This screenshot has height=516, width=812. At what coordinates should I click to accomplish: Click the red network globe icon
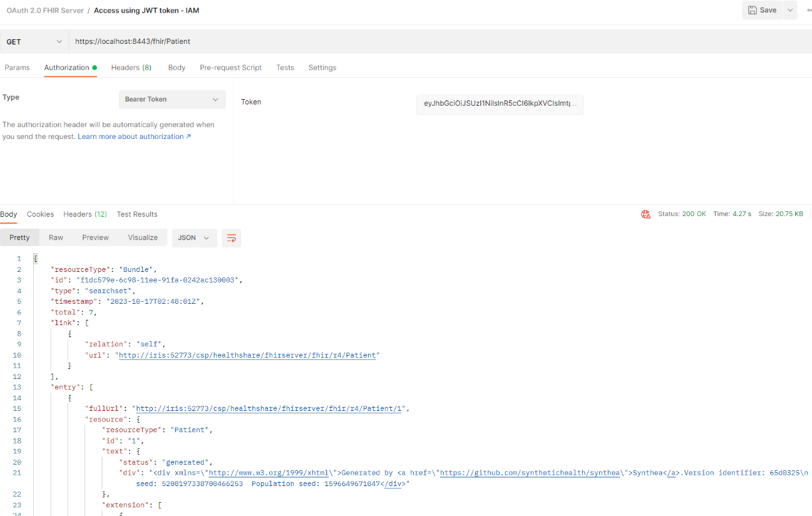click(x=645, y=214)
